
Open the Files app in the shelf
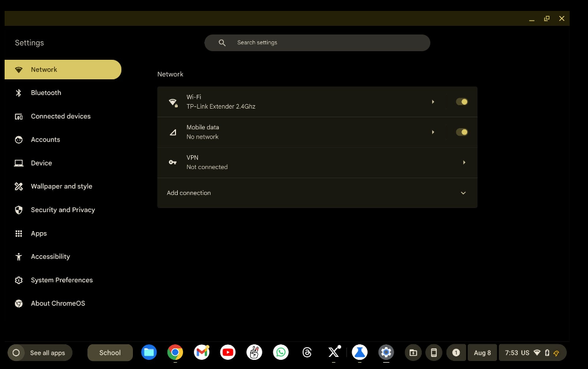(149, 352)
